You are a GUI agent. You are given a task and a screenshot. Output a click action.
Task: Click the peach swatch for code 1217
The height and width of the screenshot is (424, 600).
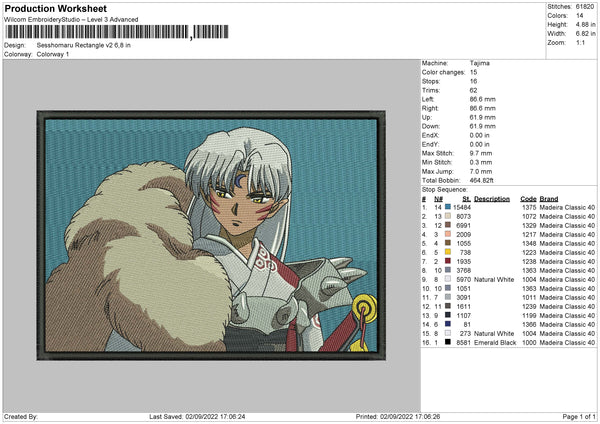click(x=448, y=234)
